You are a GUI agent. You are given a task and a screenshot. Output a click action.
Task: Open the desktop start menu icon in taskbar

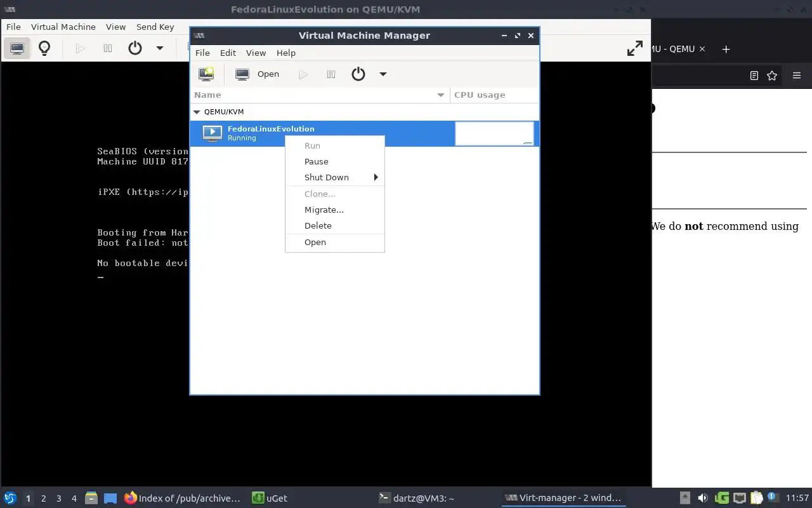[x=10, y=498]
